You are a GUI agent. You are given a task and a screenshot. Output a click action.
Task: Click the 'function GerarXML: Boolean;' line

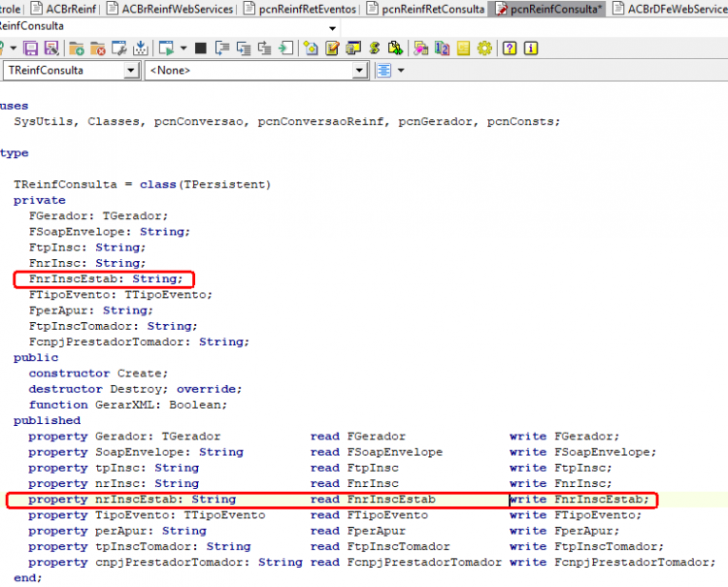pyautogui.click(x=128, y=406)
